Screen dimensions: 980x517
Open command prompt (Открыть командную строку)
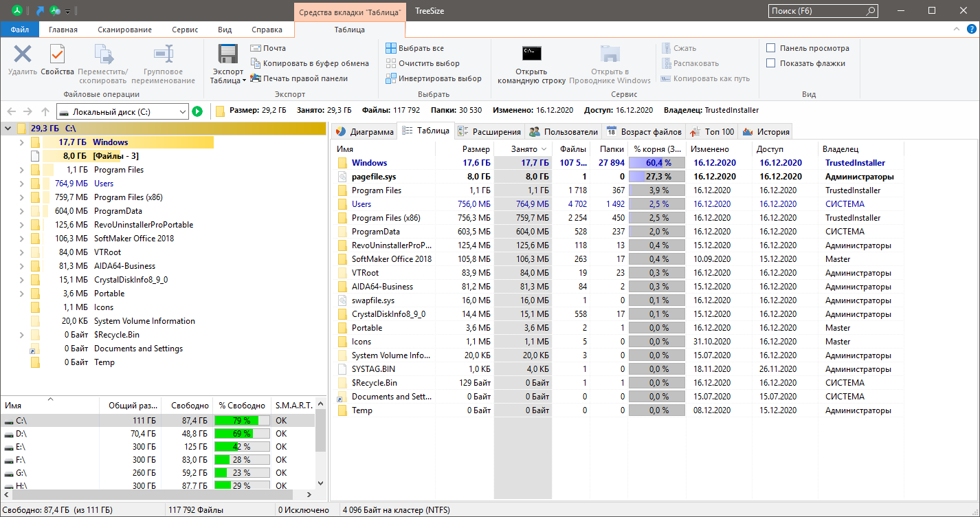coord(531,54)
